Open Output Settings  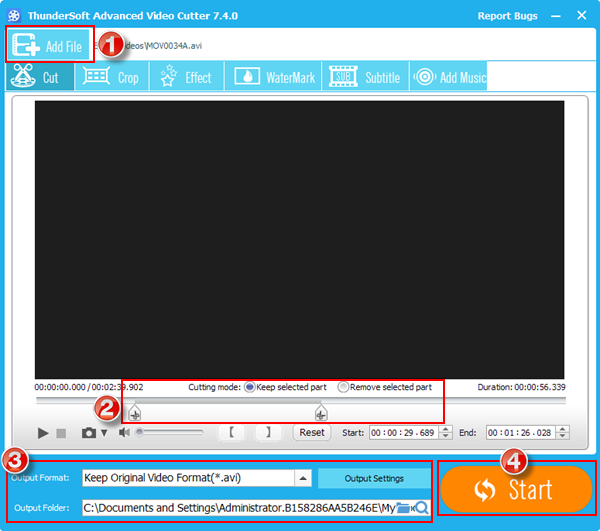[x=374, y=478]
